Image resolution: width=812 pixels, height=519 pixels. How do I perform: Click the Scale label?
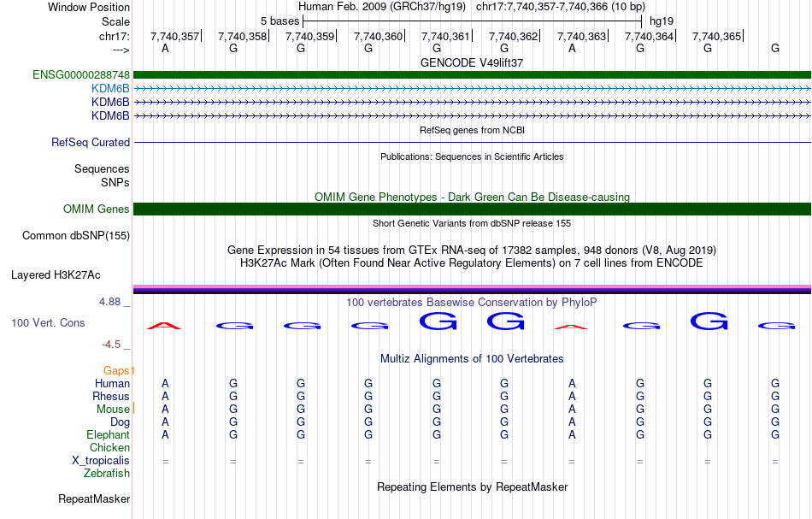[x=116, y=21]
